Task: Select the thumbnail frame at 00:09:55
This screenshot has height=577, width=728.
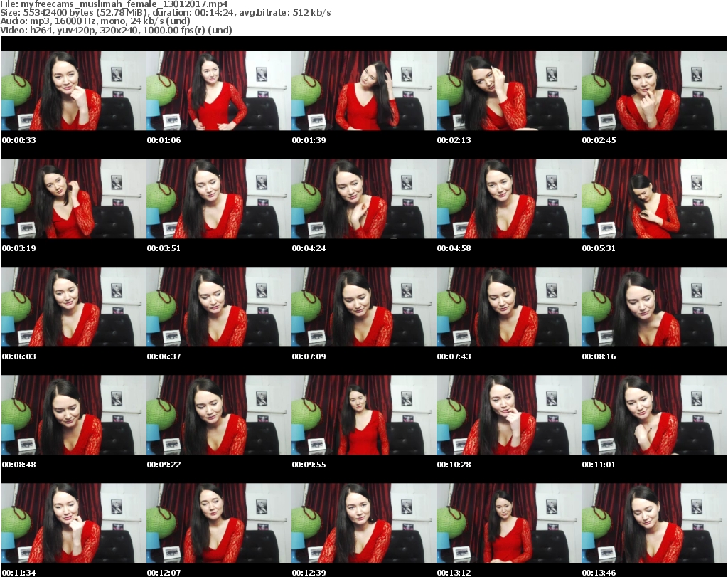Action: (x=364, y=415)
